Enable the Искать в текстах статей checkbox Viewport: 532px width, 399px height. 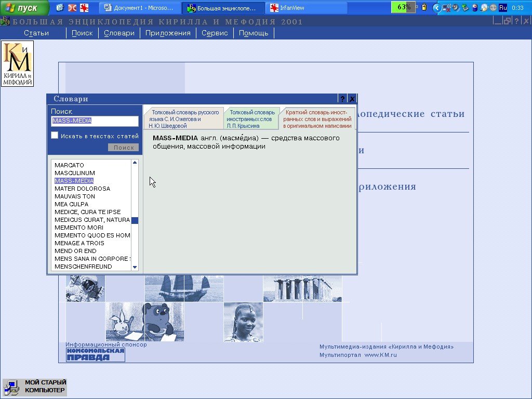55,136
